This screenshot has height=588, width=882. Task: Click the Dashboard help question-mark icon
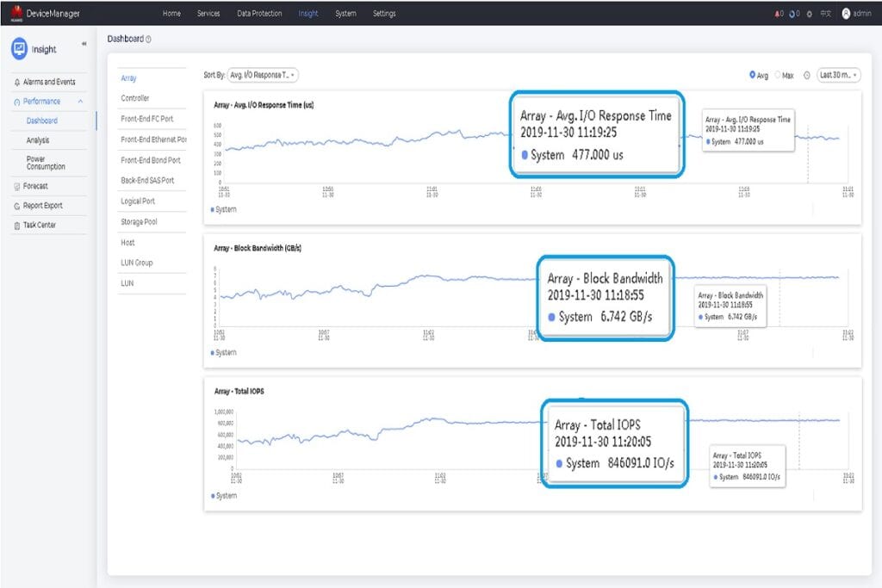pyautogui.click(x=148, y=40)
